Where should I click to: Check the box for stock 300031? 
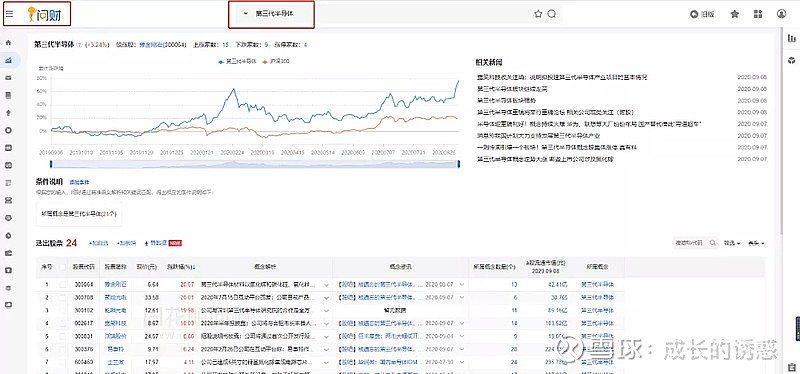[63, 337]
